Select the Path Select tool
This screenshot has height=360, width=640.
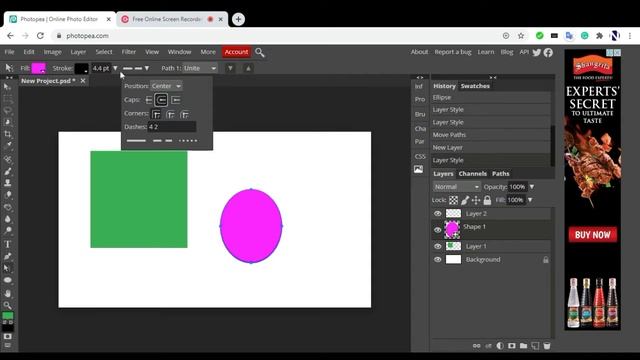(7, 268)
